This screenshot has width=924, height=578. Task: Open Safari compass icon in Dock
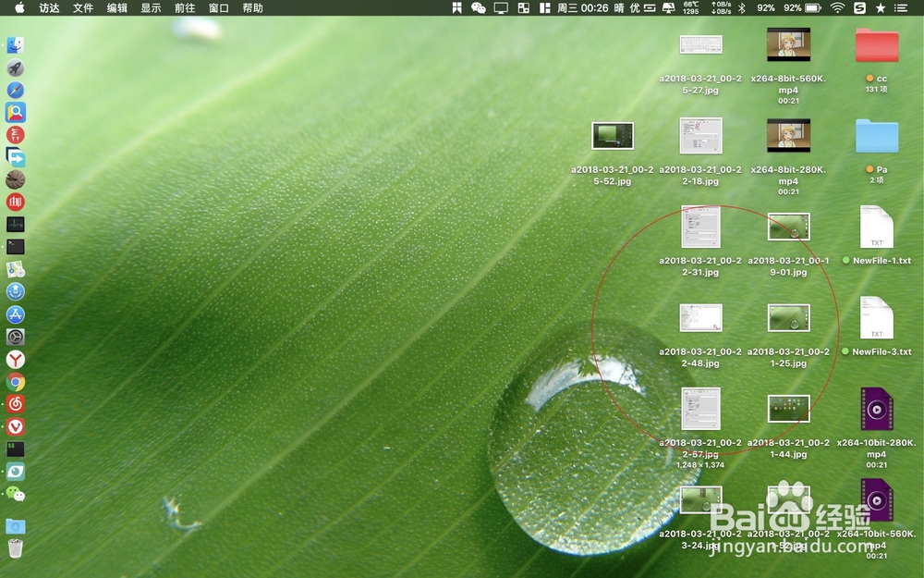(x=16, y=91)
